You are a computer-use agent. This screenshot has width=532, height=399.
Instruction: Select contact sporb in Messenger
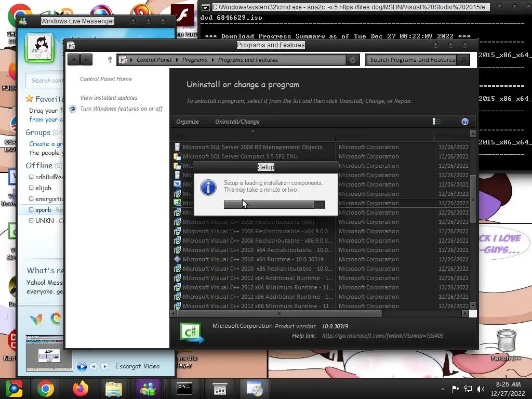pyautogui.click(x=42, y=210)
